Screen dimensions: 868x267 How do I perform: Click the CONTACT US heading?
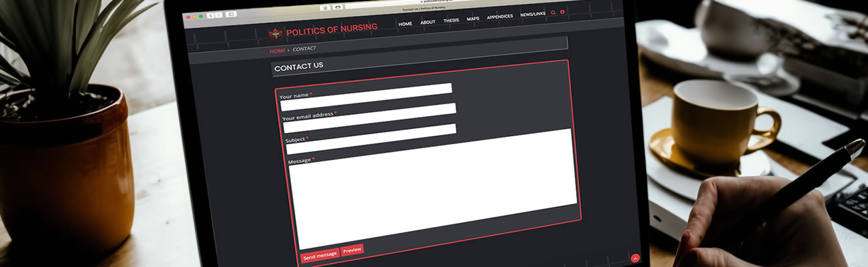[298, 67]
